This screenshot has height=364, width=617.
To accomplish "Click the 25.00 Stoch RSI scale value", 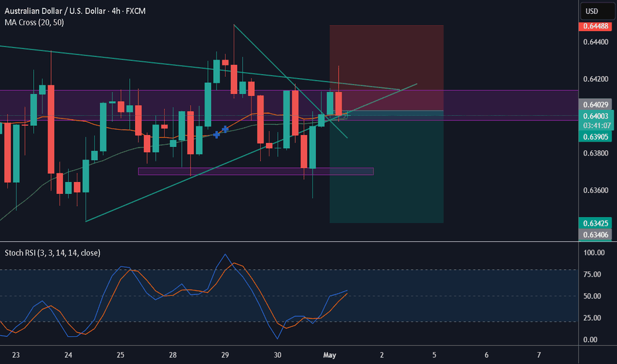I will click(592, 318).
